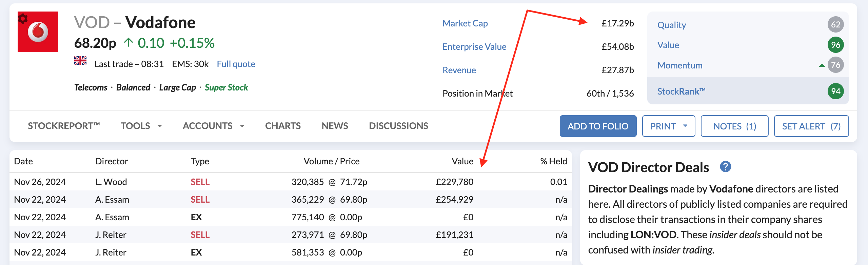Click the 365,229 @ 69.80p volume cell
Image resolution: width=868 pixels, height=265 pixels.
[329, 200]
